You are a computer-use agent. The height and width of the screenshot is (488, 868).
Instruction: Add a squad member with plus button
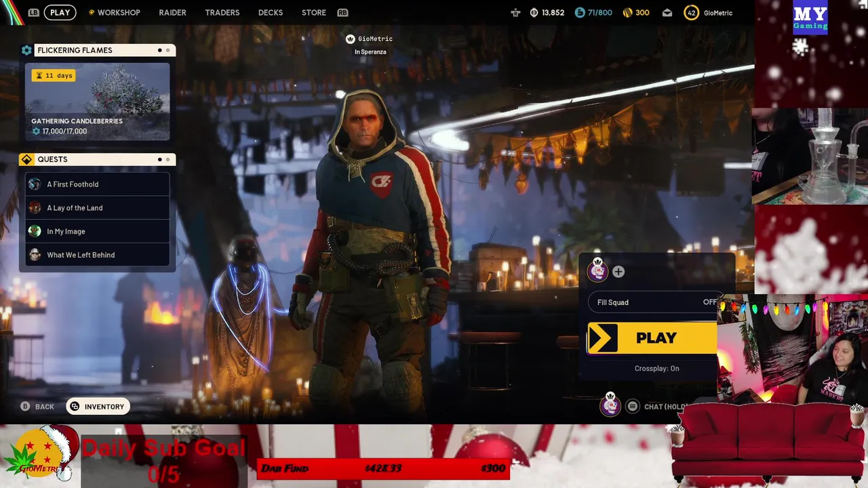(618, 272)
